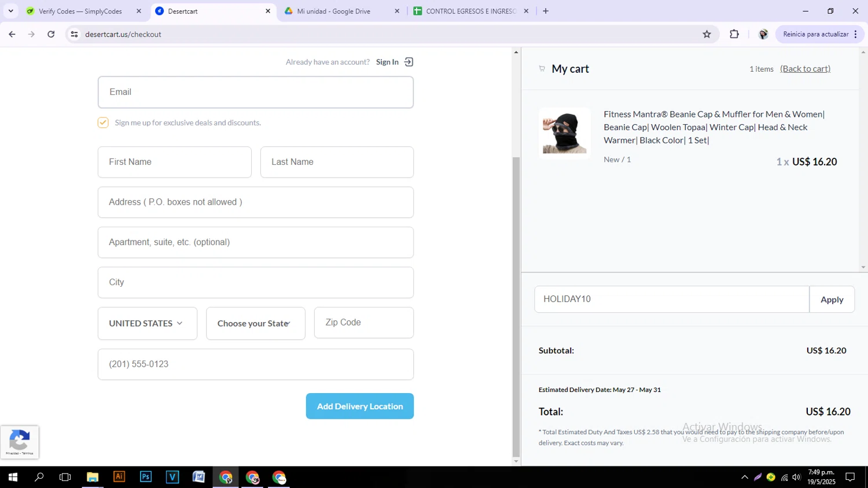Open the Windows notification center
The height and width of the screenshot is (488, 868).
point(850,477)
